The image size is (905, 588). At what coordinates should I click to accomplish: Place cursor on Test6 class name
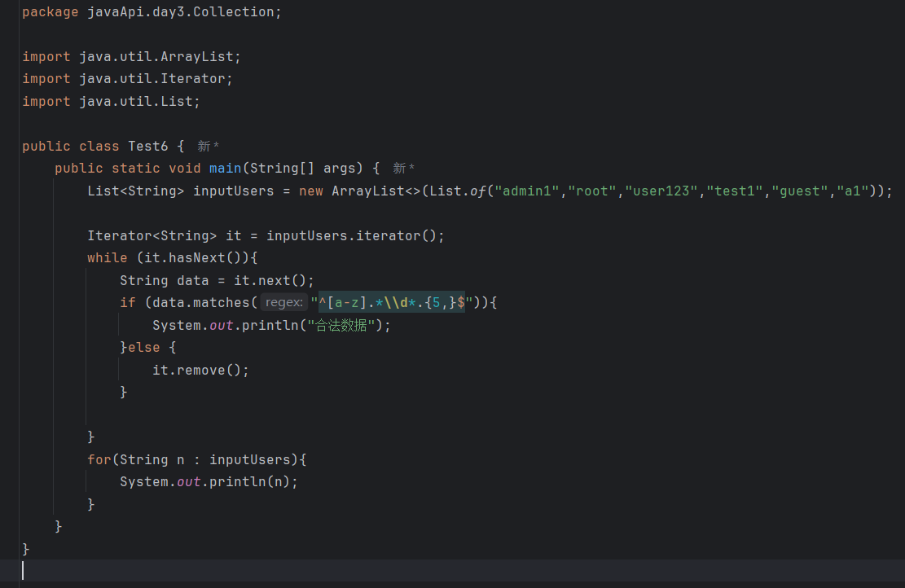tap(147, 147)
